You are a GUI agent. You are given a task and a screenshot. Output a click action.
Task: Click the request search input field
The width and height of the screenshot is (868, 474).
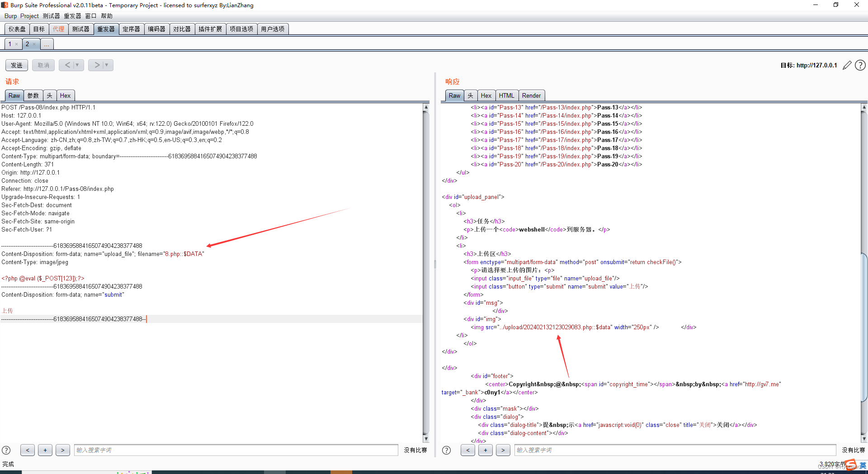pyautogui.click(x=236, y=450)
